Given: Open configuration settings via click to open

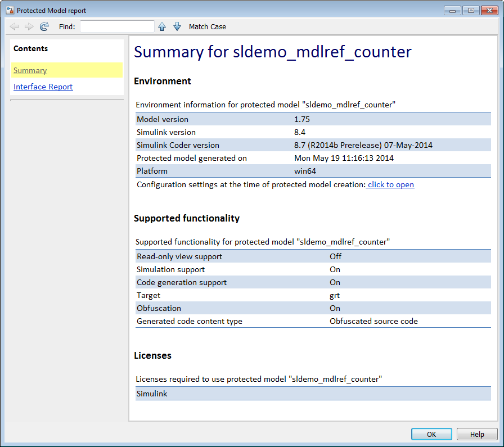Looking at the screenshot, I should 391,184.
